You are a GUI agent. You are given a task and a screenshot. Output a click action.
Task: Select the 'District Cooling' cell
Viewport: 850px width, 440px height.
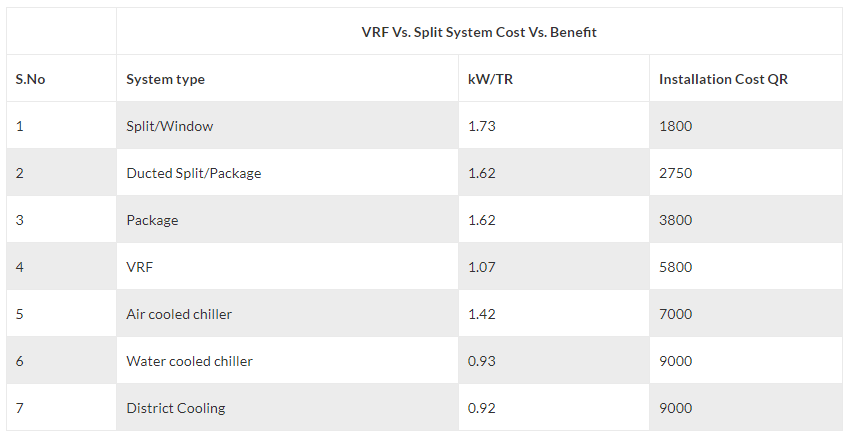(175, 408)
